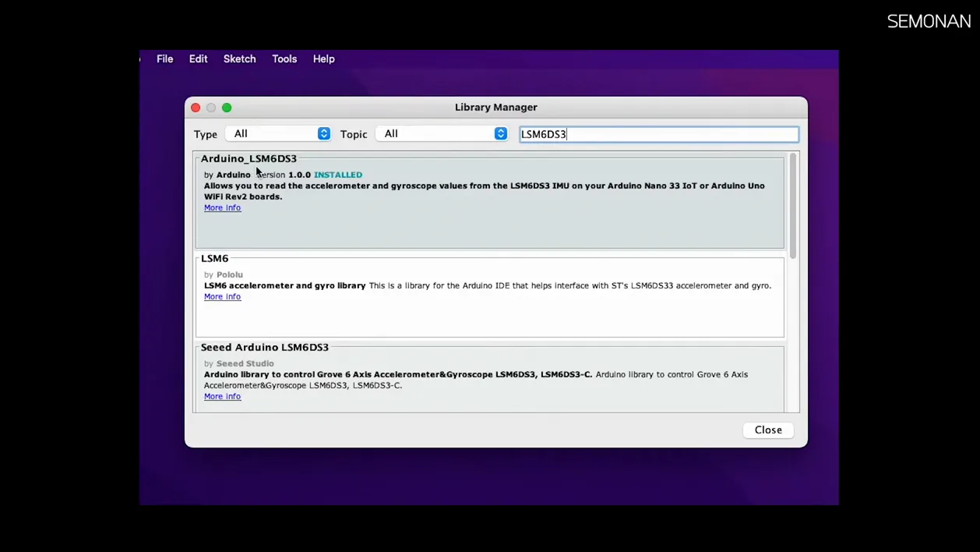The image size is (980, 552).
Task: Open More info for LSM6 Pololu library
Action: 222,297
